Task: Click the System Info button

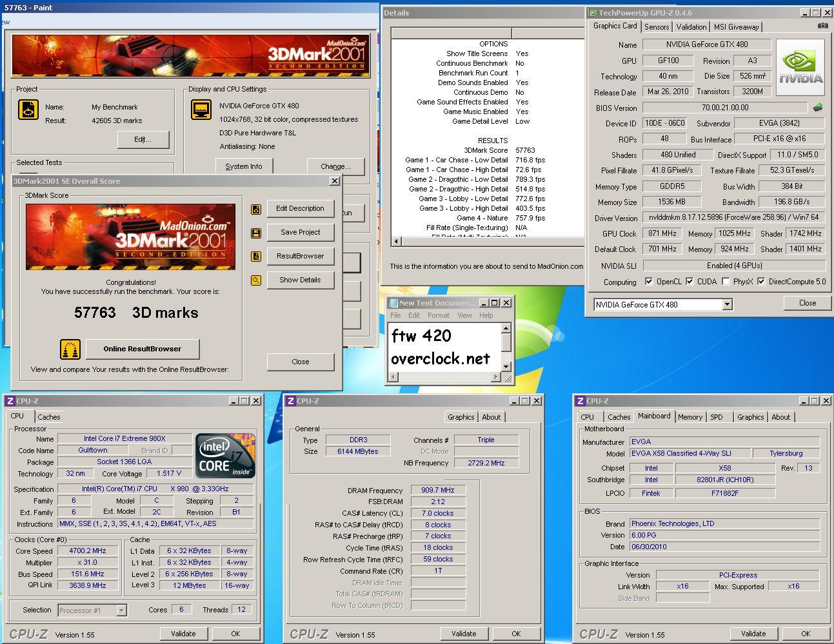Action: click(244, 166)
